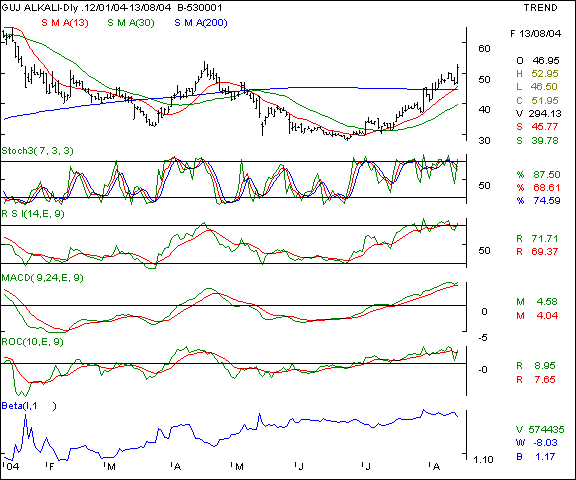Select the green 'S M A(30)' legend label
The width and height of the screenshot is (576, 480).
coord(131,23)
